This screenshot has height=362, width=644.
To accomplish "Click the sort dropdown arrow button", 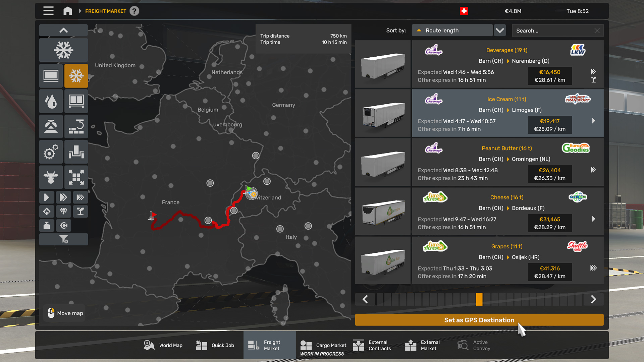I will click(500, 31).
